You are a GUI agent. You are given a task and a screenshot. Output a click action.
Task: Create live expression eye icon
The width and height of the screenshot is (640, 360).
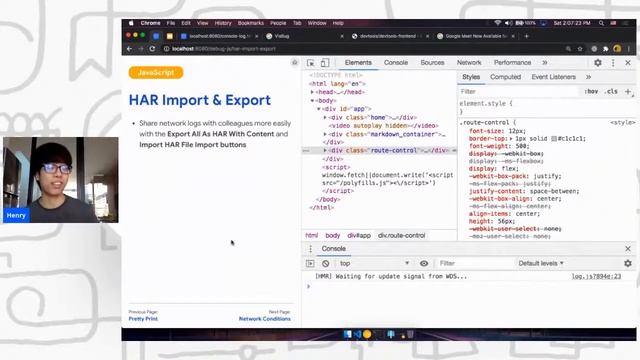tap(424, 263)
